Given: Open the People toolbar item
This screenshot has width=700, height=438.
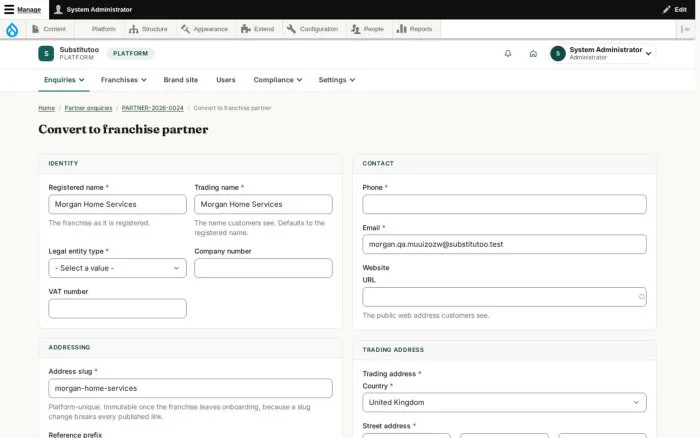Looking at the screenshot, I should [367, 29].
